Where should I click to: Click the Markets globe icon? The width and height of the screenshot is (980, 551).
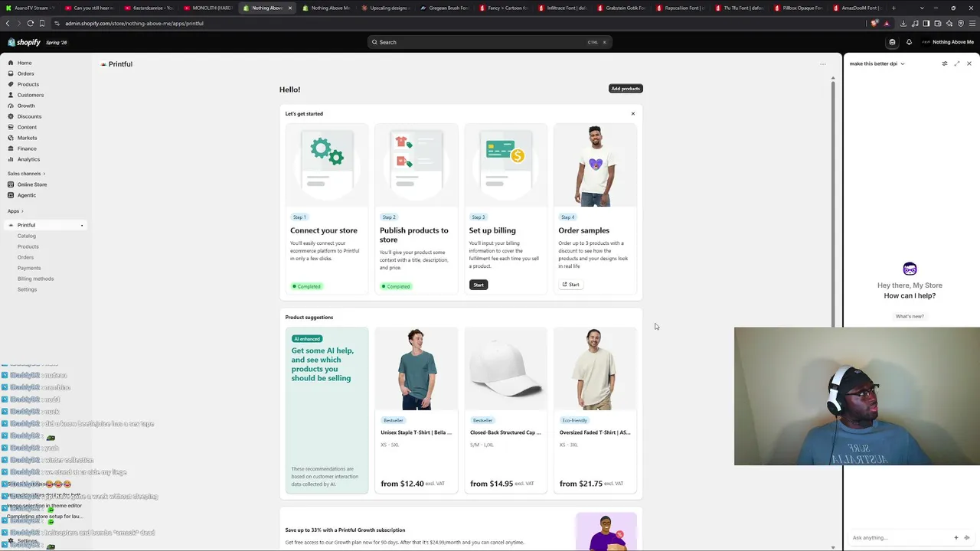(11, 138)
